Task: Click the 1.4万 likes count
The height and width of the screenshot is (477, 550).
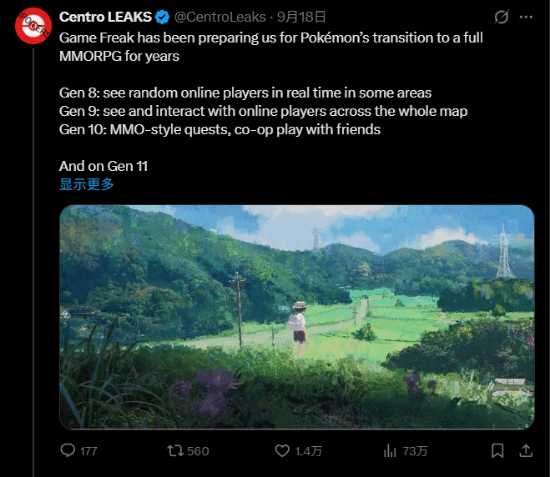Action: coord(308,451)
